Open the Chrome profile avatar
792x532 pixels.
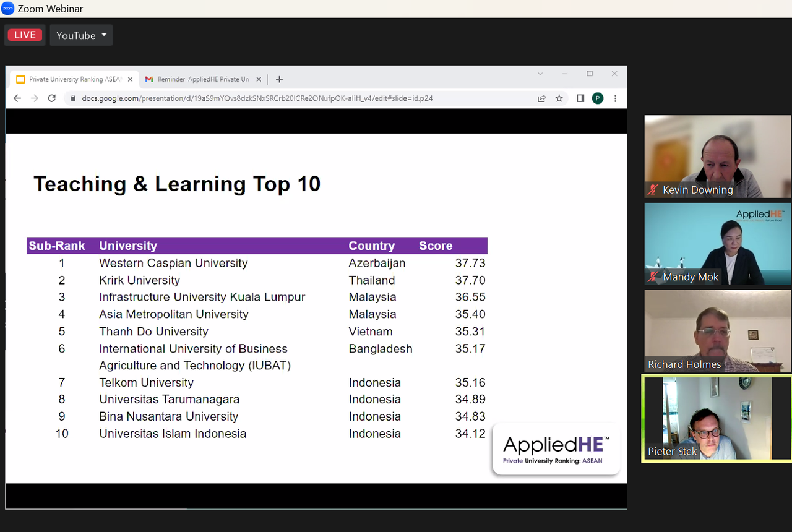tap(598, 98)
